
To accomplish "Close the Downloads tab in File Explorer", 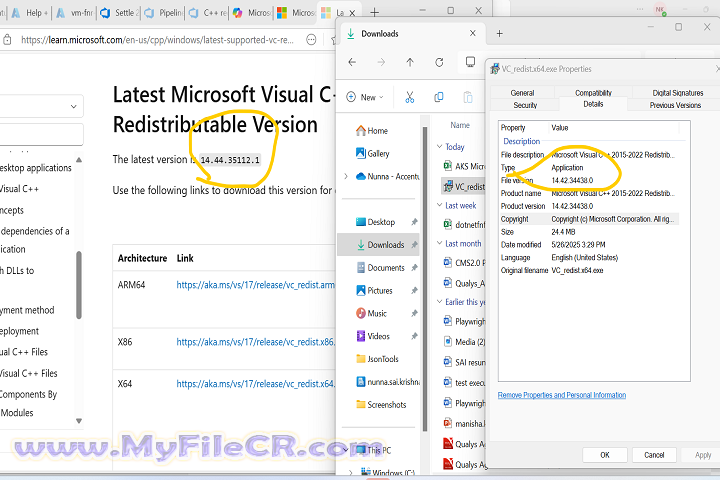I will coord(472,33).
